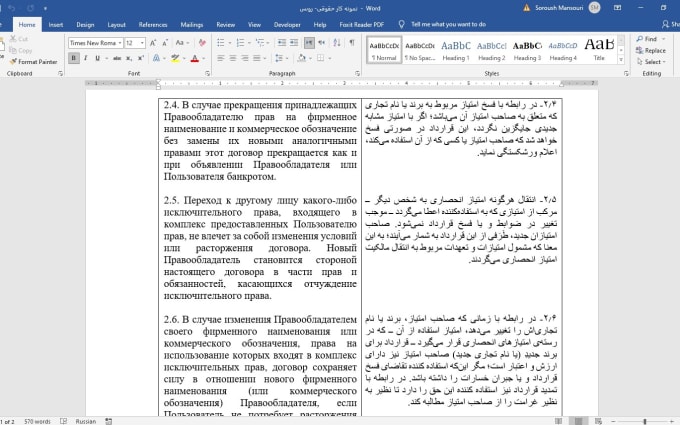Viewport: 680px width, 425px height.
Task: Open the Review tab
Action: pos(226,25)
